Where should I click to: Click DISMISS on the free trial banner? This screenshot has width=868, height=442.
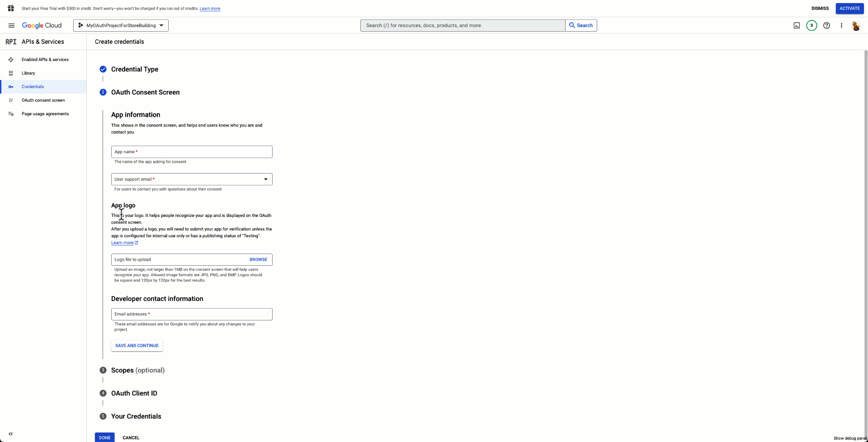820,8
